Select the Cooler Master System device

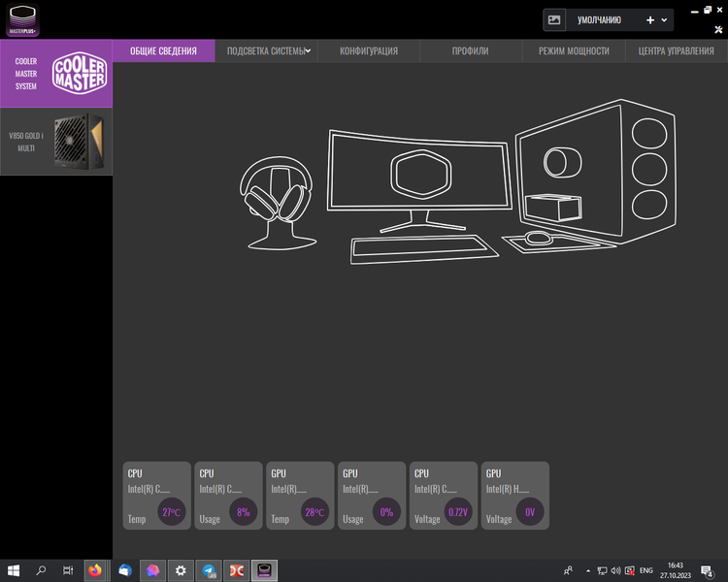coord(56,74)
